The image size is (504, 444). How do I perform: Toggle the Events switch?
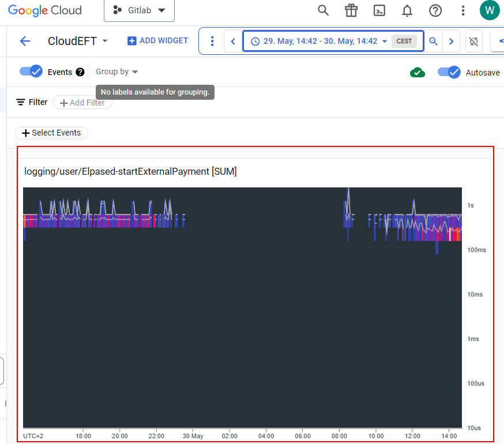click(31, 72)
